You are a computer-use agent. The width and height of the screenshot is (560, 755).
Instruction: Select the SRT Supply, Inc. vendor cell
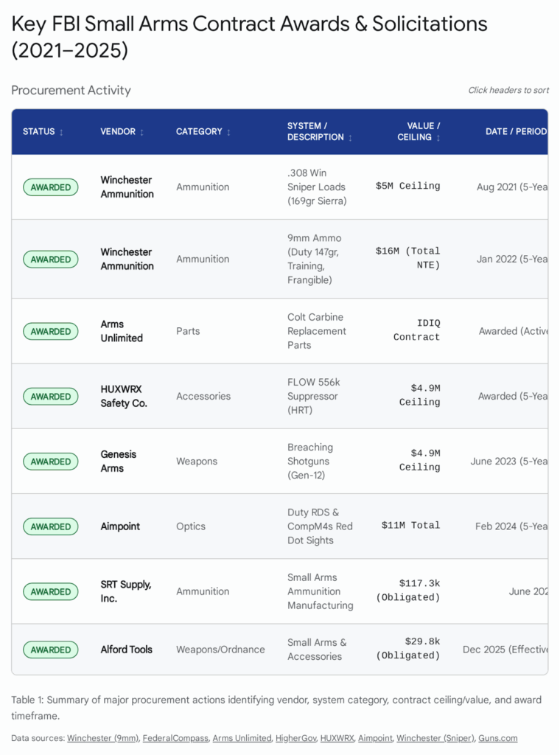[126, 591]
